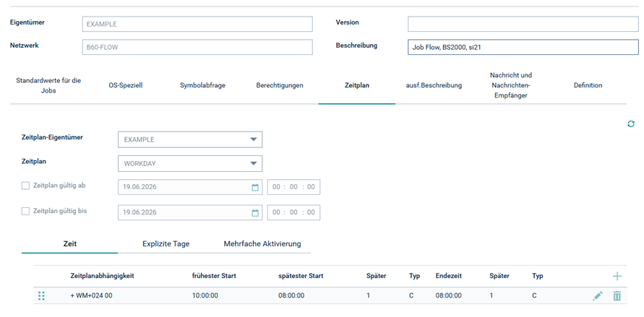Select the Zeitplan tab
Image resolution: width=644 pixels, height=317 pixels.
click(357, 85)
